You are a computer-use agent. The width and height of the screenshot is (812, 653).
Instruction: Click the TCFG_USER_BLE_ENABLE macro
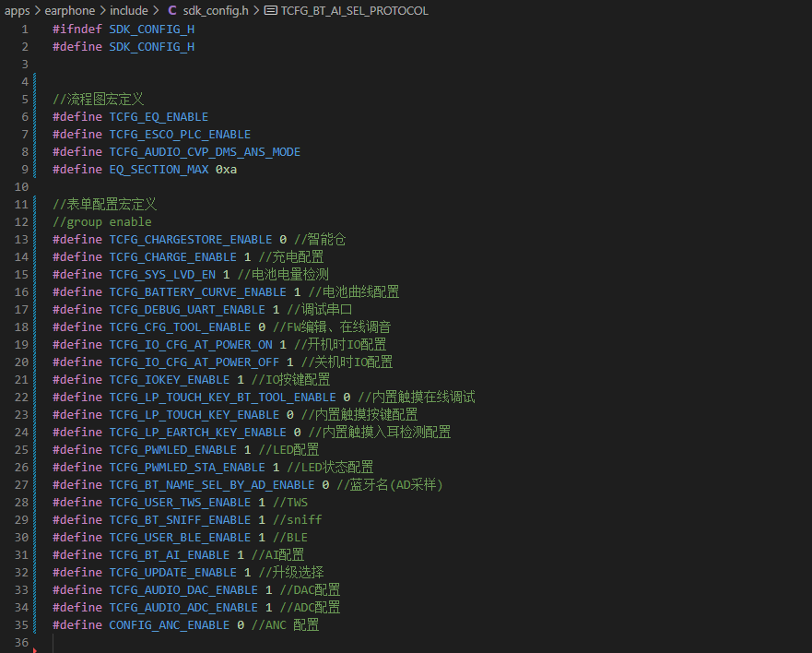tap(181, 538)
